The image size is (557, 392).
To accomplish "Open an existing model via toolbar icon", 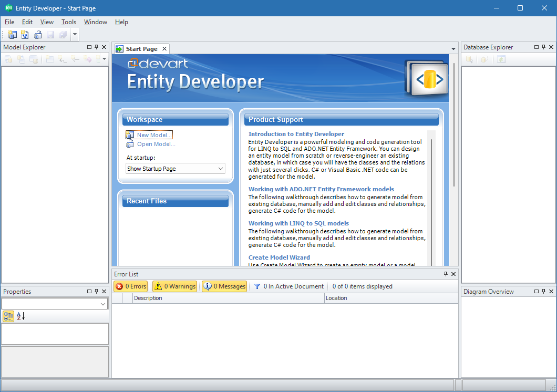I will (x=25, y=34).
